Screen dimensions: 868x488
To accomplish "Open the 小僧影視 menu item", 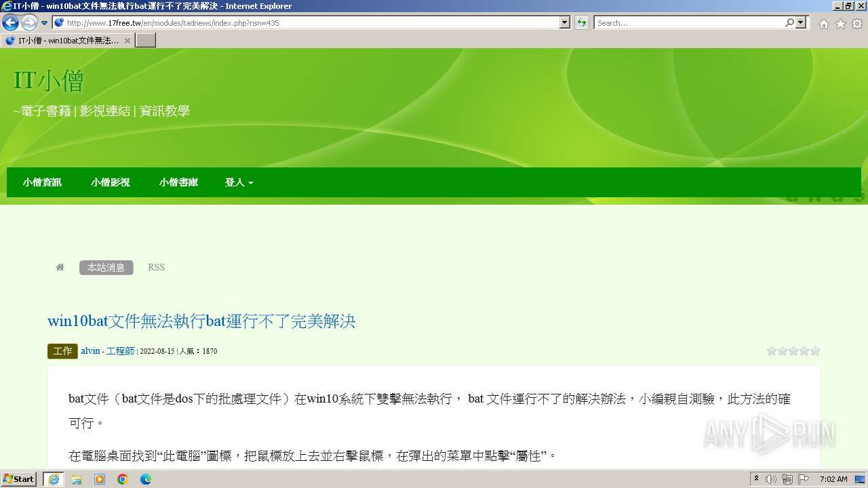I will (x=111, y=182).
